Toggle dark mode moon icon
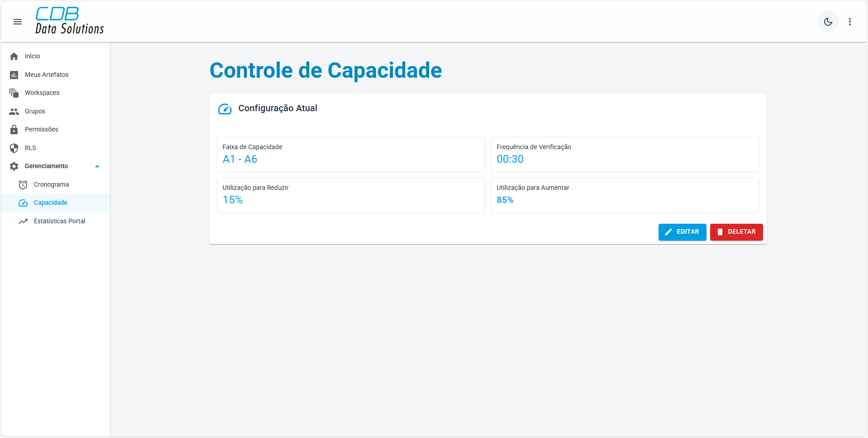Viewport: 868px width, 438px height. [828, 22]
